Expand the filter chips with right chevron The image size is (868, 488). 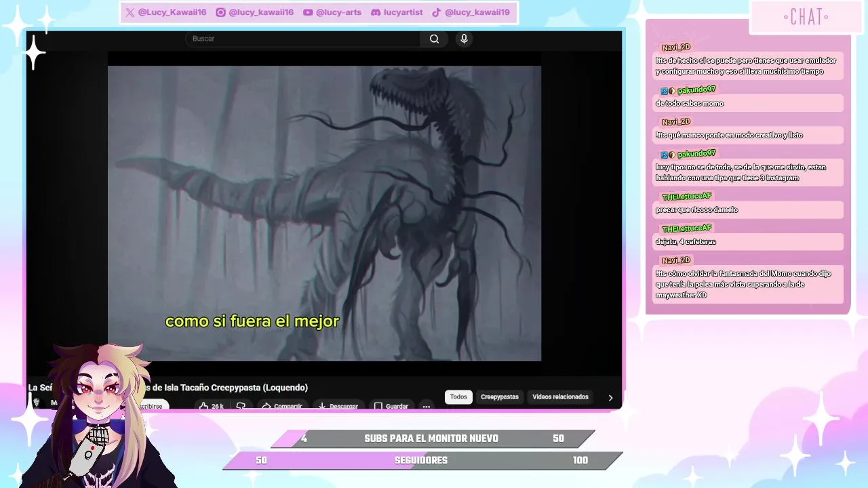pos(610,398)
